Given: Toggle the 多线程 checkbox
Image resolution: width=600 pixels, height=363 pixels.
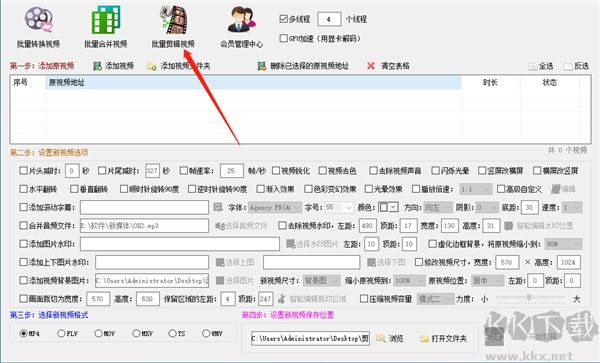Looking at the screenshot, I should tap(284, 19).
